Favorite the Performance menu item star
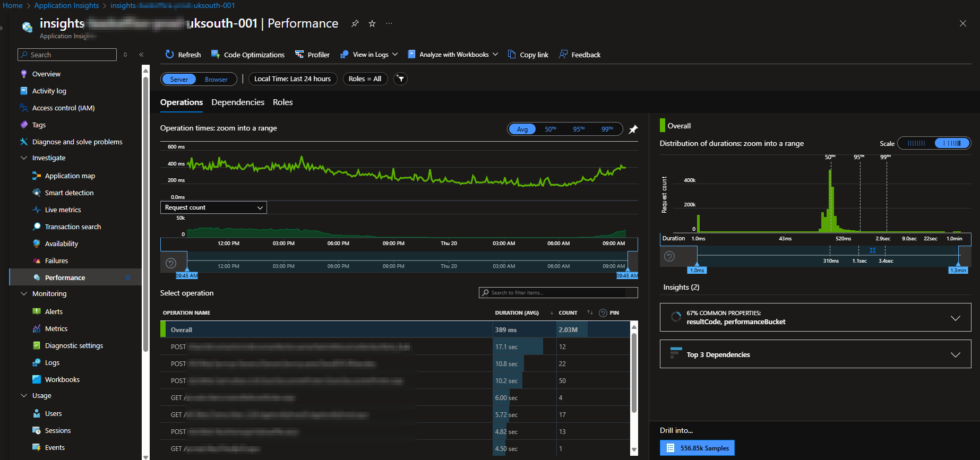This screenshot has width=980, height=460. (x=127, y=277)
